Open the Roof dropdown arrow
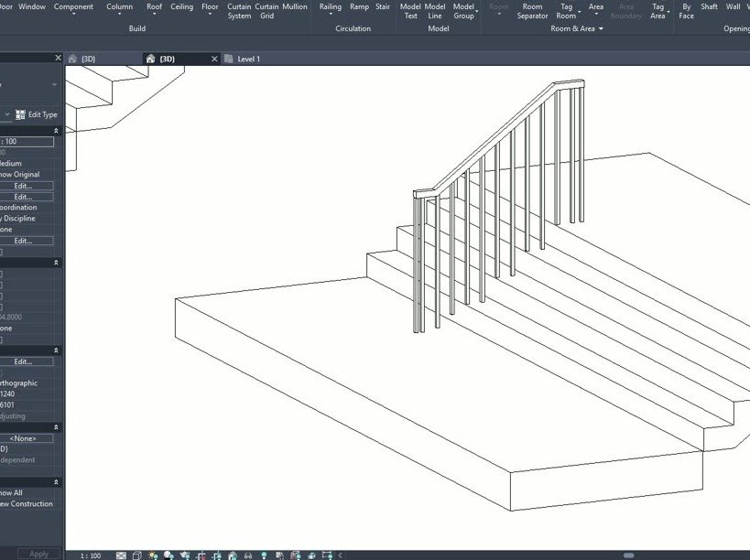 pos(154,15)
